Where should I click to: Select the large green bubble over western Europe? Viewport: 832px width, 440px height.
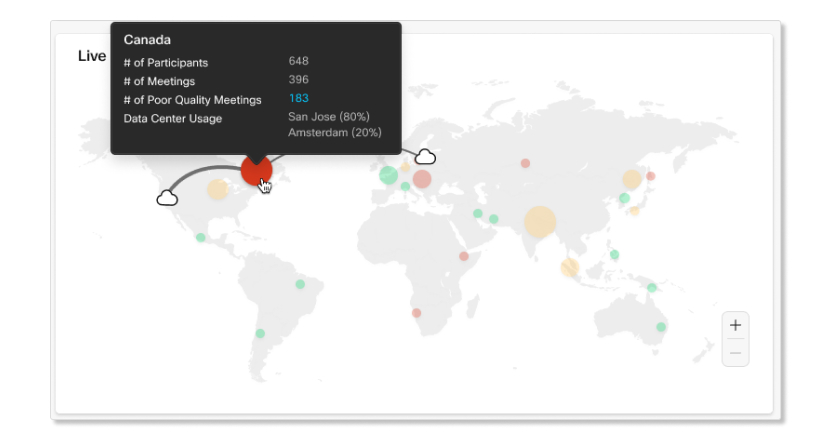(388, 175)
